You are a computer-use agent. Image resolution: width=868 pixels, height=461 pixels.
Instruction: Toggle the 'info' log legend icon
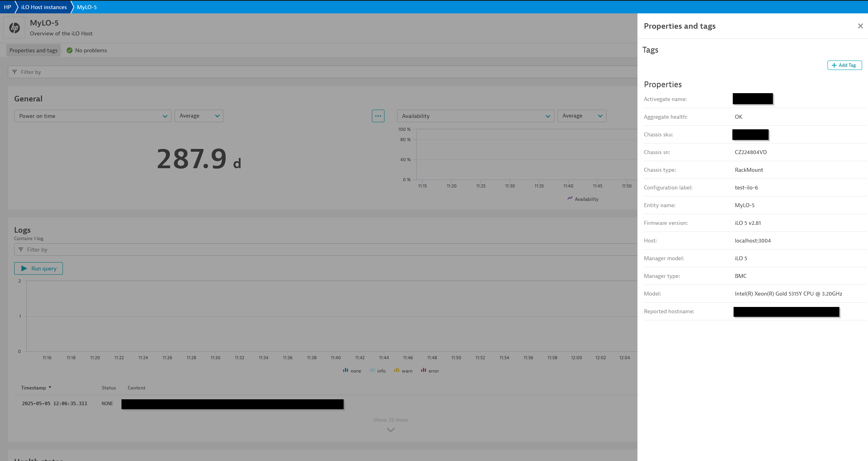click(x=372, y=370)
